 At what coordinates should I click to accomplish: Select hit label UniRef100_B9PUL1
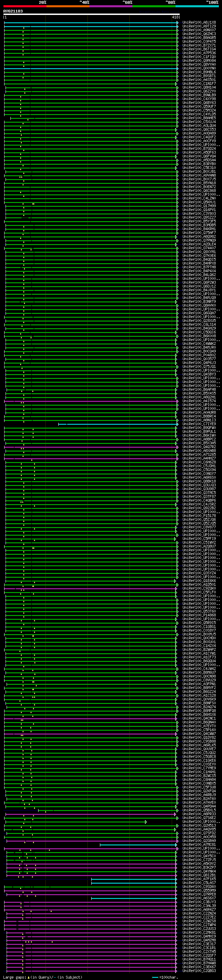[x=199, y=431]
